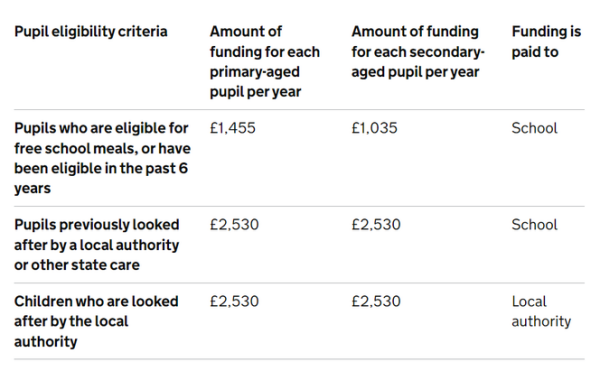Image resolution: width=600 pixels, height=371 pixels.
Task: Click the £1,035 secondary funding amount
Action: point(374,128)
